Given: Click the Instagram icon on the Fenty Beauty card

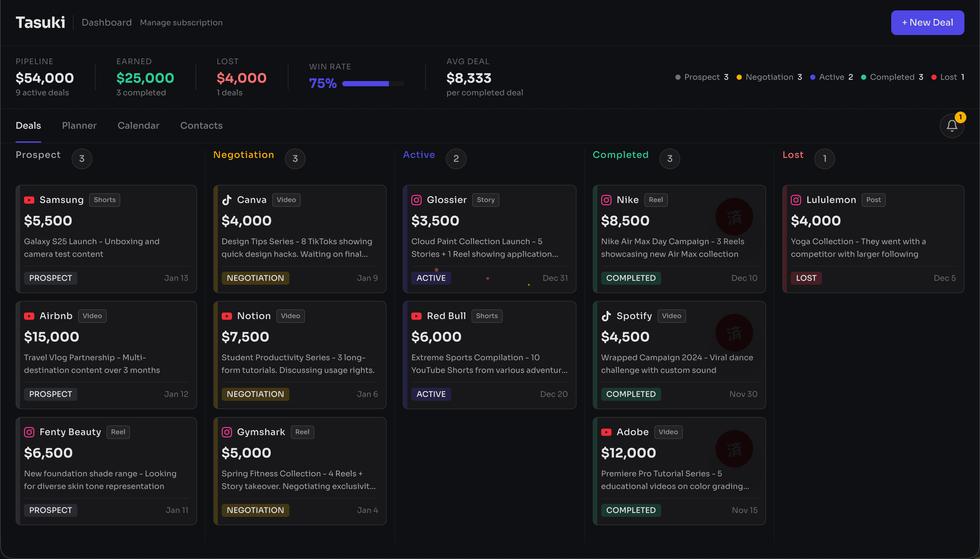Looking at the screenshot, I should point(29,432).
